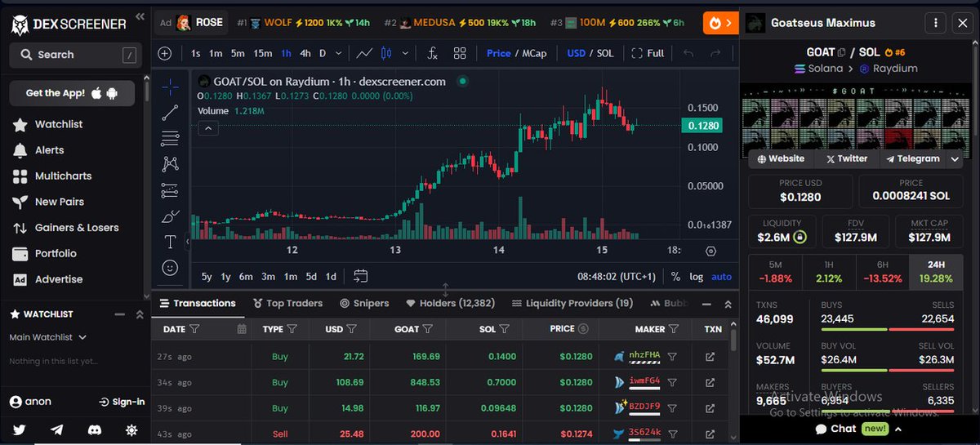Image resolution: width=980 pixels, height=445 pixels.
Task: Toggle log scale on chart
Action: tap(696, 276)
